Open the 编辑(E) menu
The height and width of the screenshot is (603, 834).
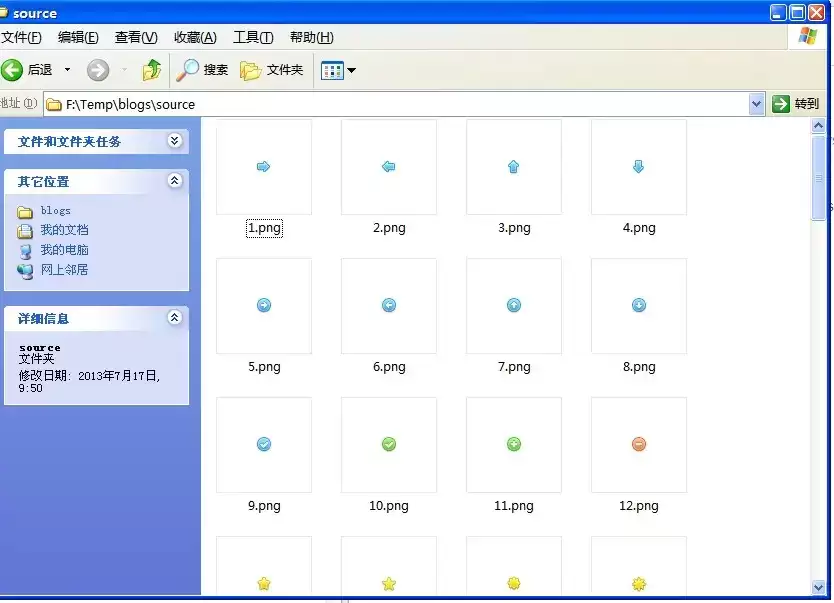tap(78, 37)
